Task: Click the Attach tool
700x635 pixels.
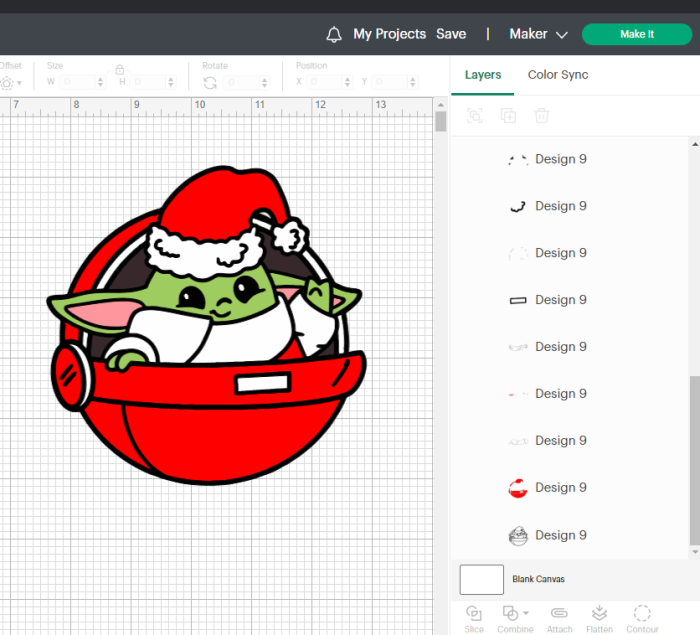Action: tap(559, 618)
